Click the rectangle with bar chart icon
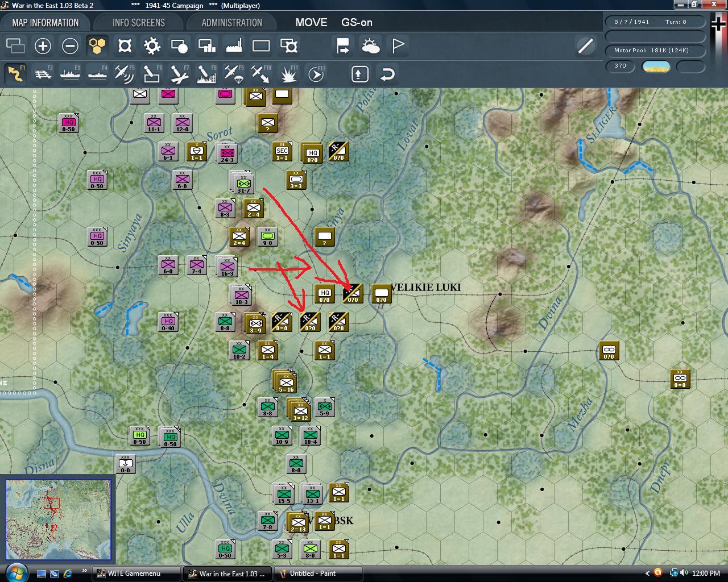728x582 pixels. [206, 46]
